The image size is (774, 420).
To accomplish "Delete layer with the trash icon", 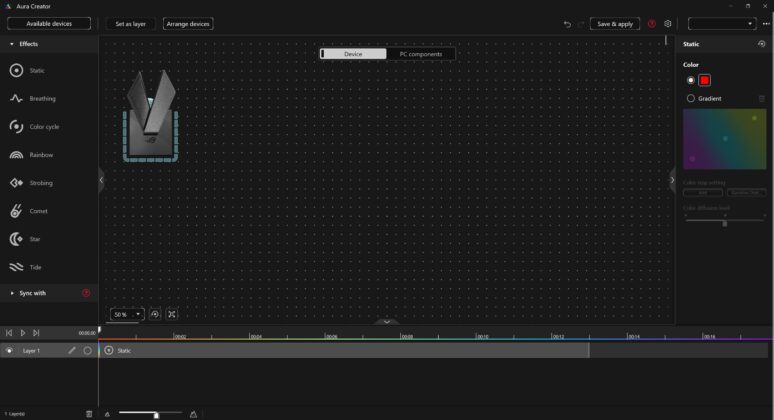I will coord(89,414).
